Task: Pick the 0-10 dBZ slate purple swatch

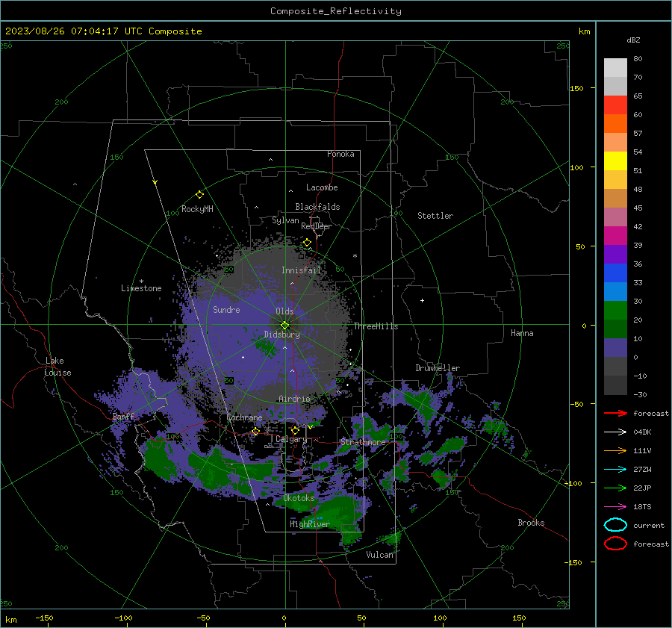Action: coord(615,347)
